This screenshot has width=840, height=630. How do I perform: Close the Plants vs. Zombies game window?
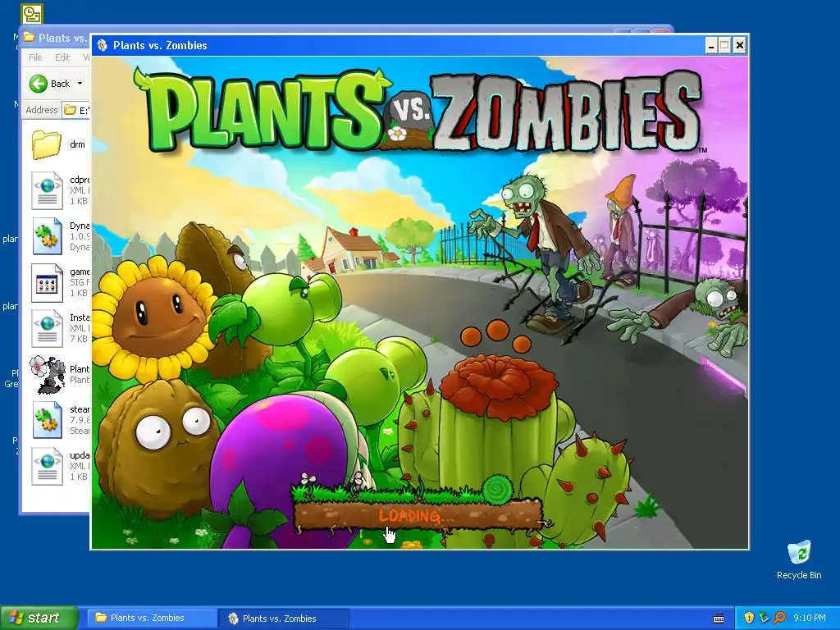coord(739,46)
